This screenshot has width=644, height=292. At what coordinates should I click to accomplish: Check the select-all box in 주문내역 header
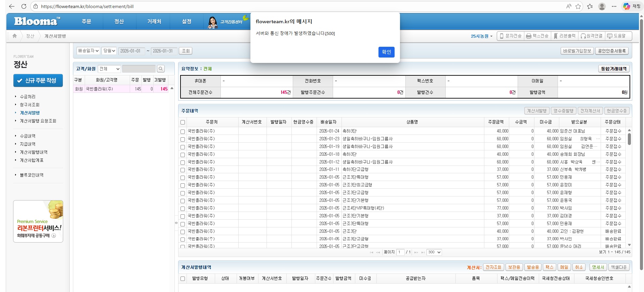point(183,122)
